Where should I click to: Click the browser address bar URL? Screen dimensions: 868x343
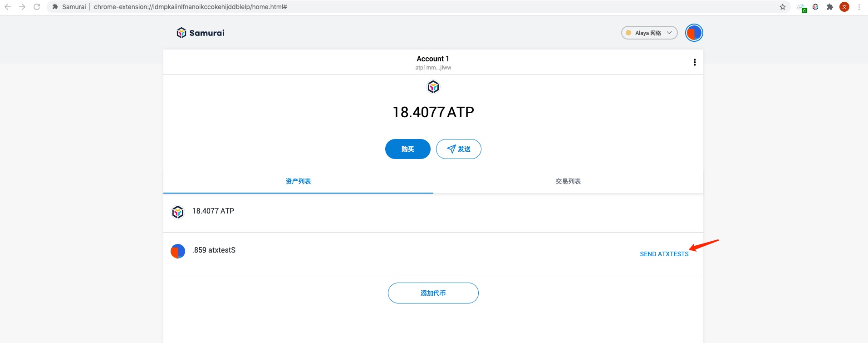191,7
